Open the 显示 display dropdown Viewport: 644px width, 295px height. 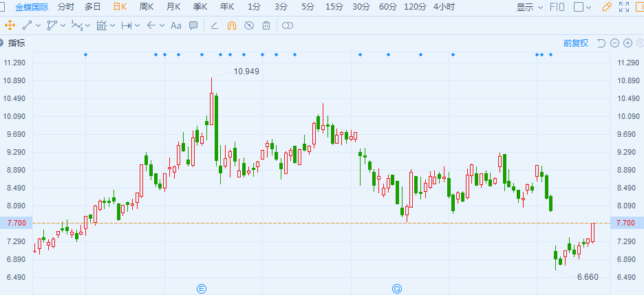tap(530, 7)
